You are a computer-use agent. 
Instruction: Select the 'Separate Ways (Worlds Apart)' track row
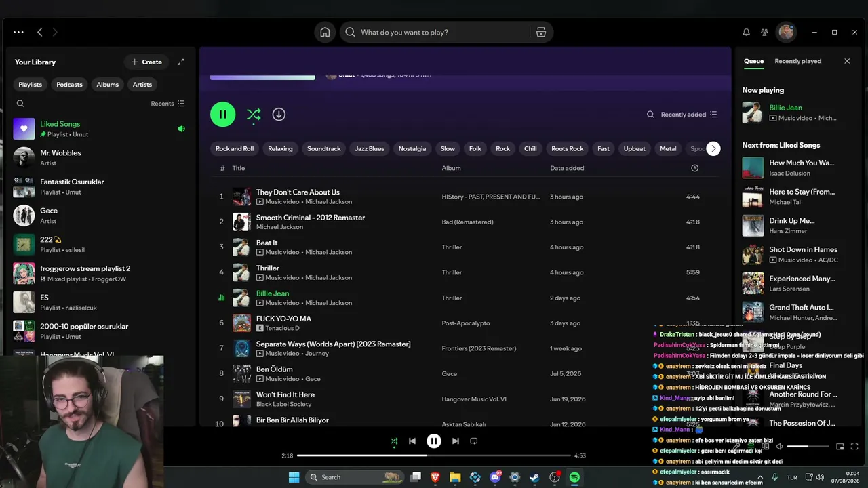465,348
